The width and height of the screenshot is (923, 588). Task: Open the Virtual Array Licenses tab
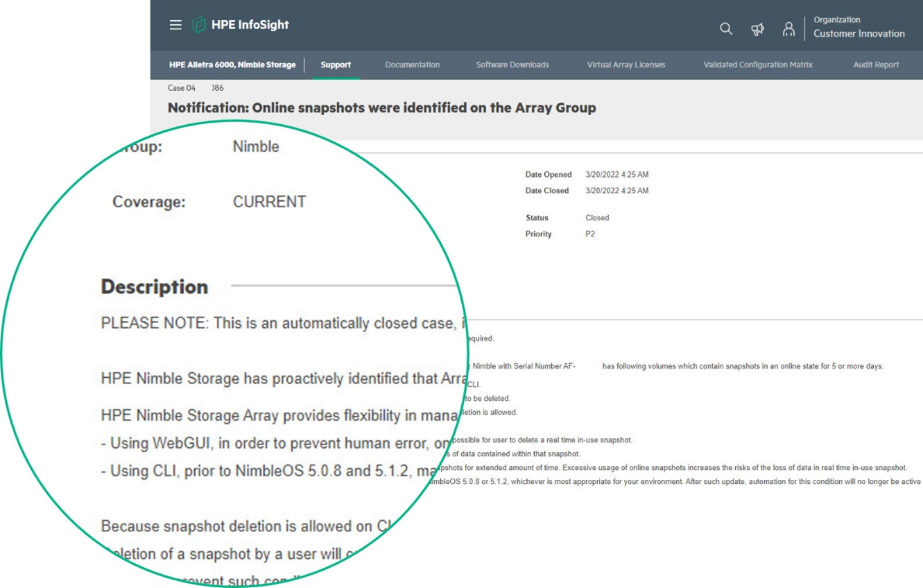click(x=626, y=64)
